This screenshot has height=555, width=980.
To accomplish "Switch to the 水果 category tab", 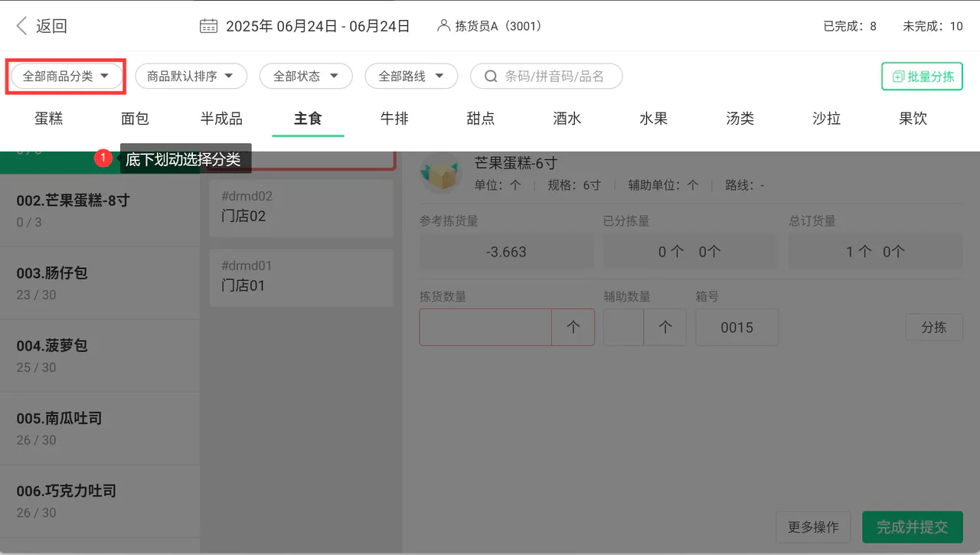I will coord(655,119).
